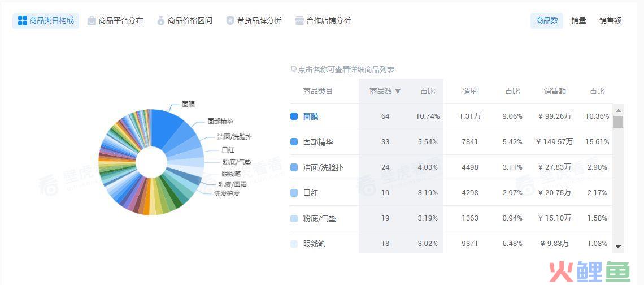Switch metric toggle to 销量
This screenshot has width=644, height=285.
pos(578,20)
